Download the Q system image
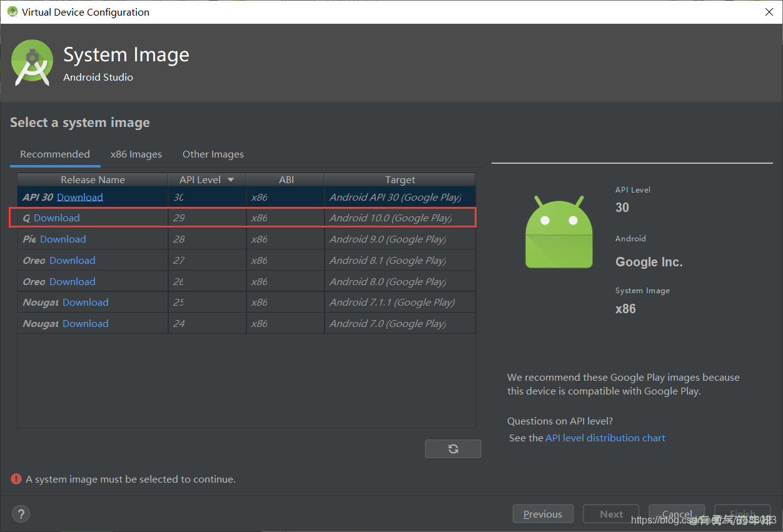783x532 pixels. point(57,218)
